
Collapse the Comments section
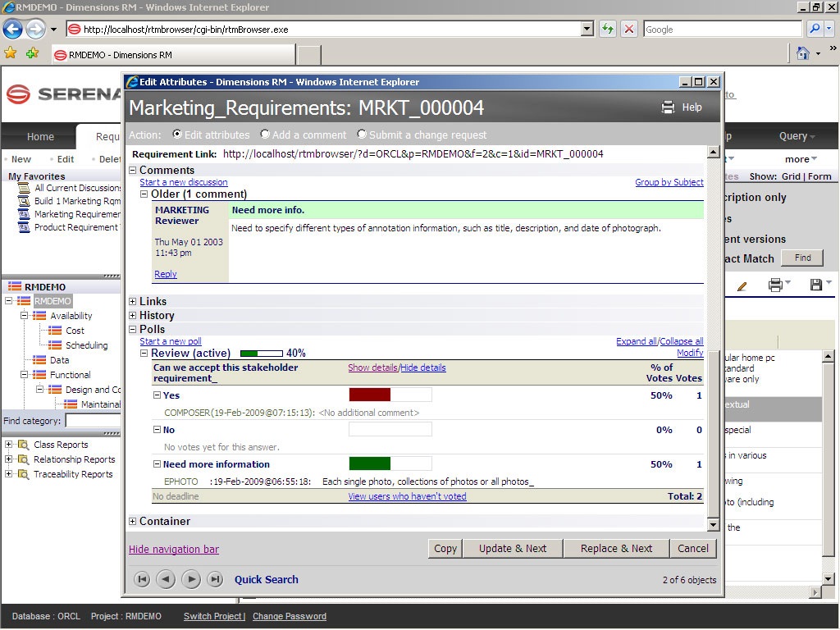[132, 171]
